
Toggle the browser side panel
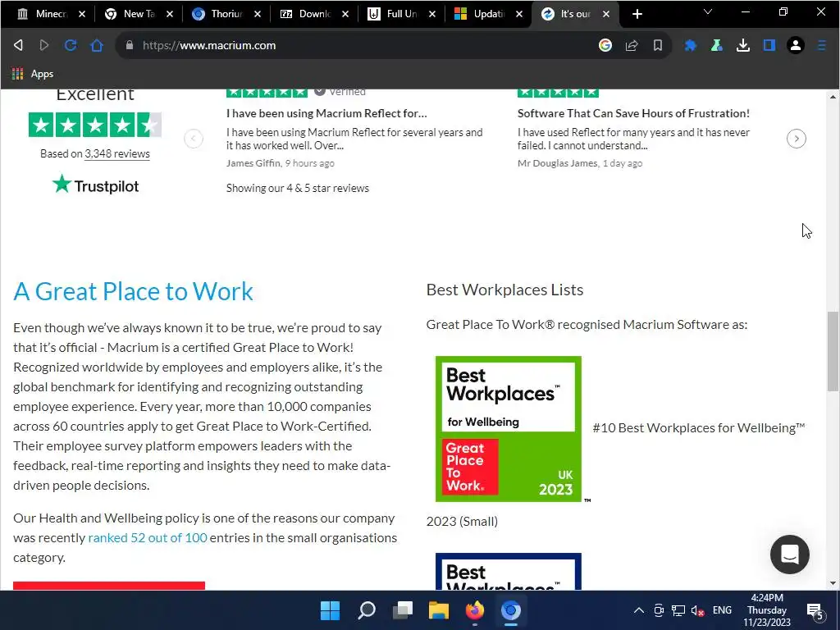[769, 46]
